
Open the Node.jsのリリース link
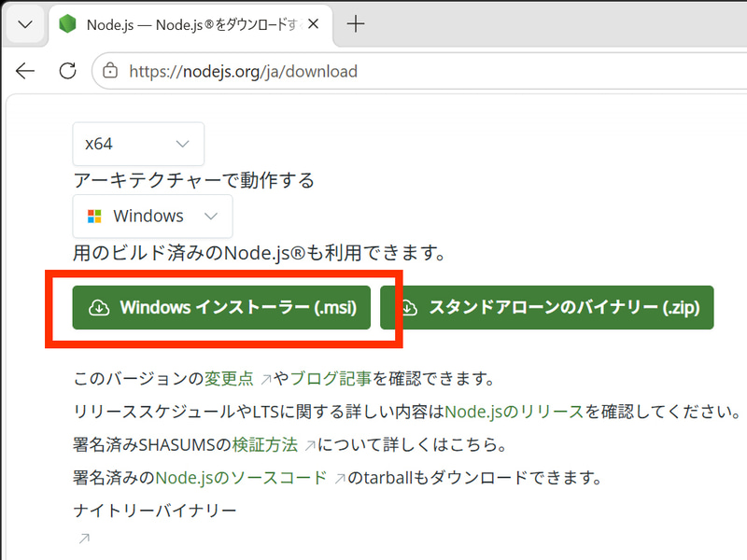pos(514,412)
